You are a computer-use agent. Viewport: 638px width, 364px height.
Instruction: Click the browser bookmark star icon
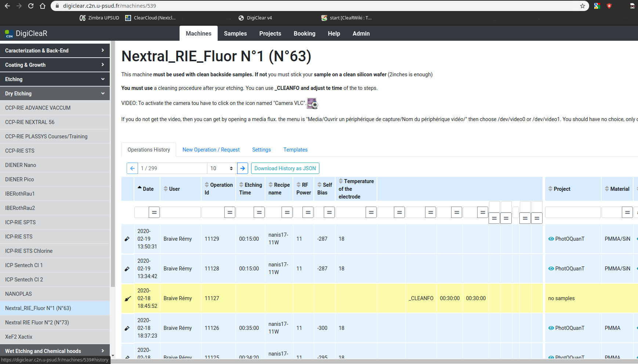(x=582, y=6)
